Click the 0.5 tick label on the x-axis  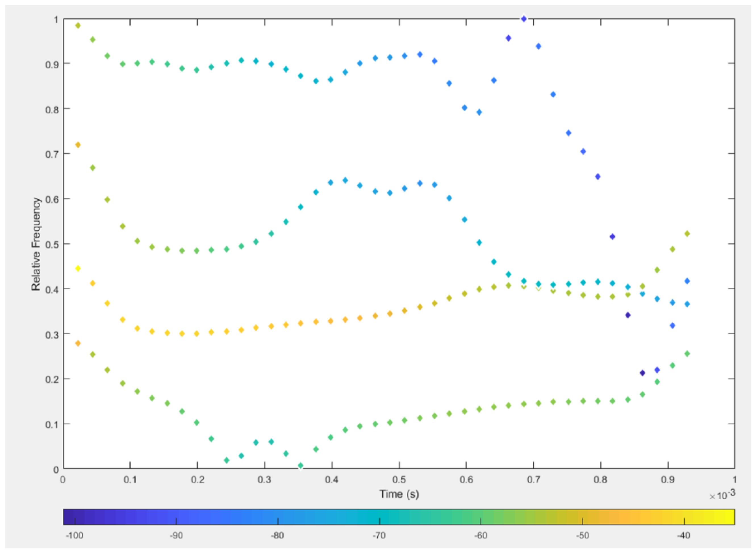point(399,480)
